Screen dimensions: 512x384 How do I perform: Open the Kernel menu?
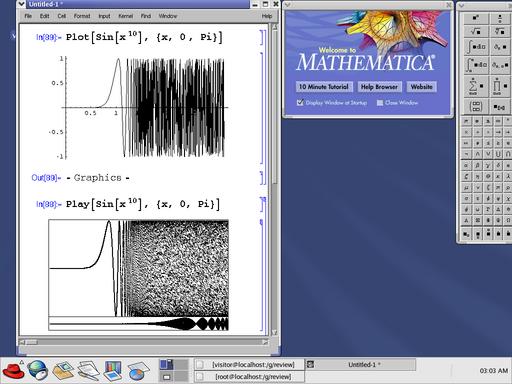click(x=125, y=16)
